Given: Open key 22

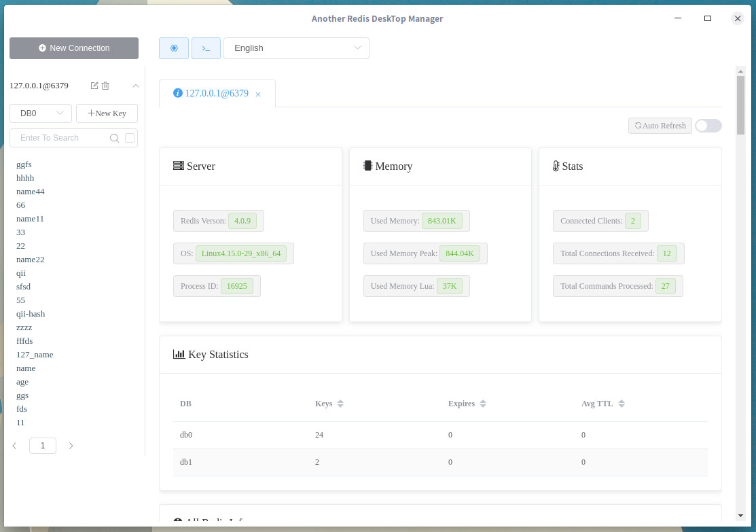Looking at the screenshot, I should [x=21, y=246].
